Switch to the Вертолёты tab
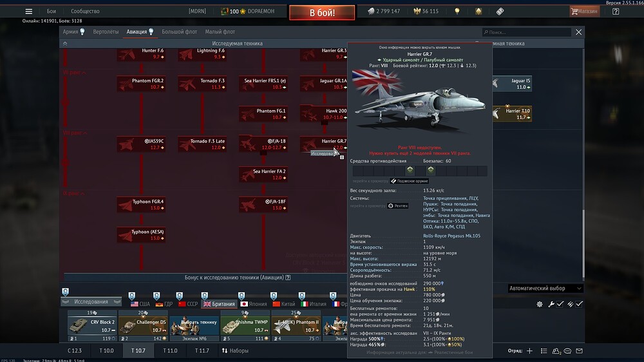The height and width of the screenshot is (362, 644). point(106,32)
